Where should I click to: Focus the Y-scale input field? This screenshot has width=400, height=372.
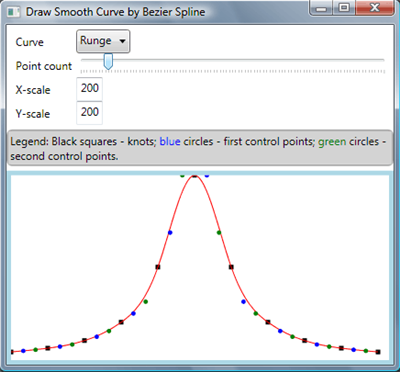90,113
